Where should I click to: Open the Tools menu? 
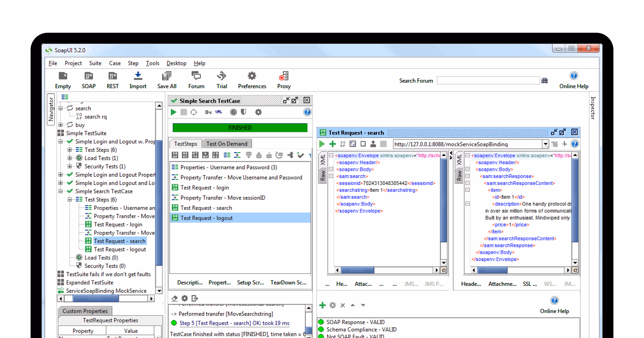152,63
